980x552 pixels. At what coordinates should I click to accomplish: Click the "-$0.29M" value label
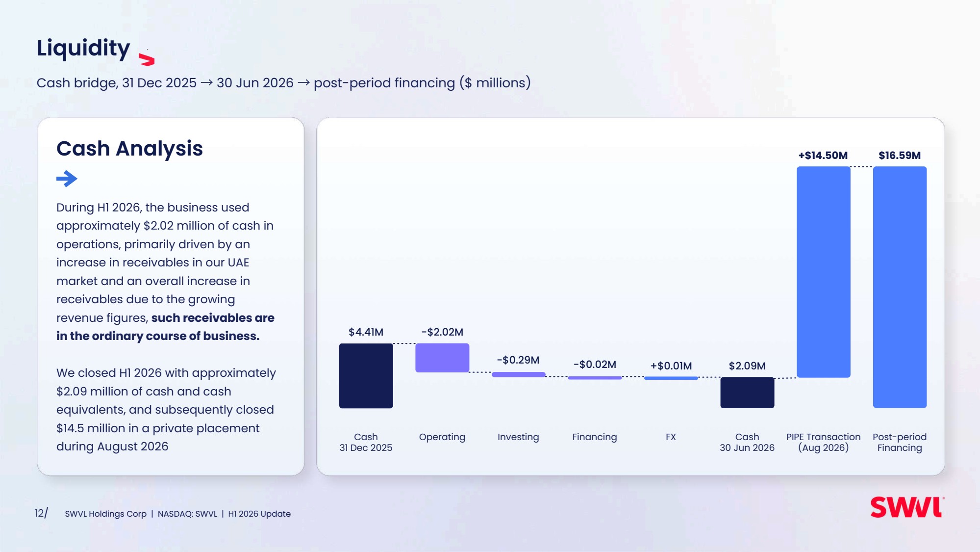[x=518, y=360]
